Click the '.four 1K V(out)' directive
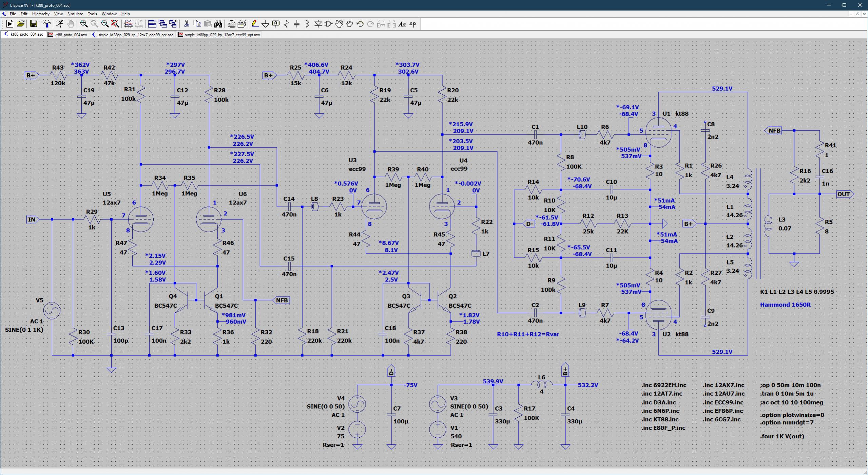868x475 pixels. click(x=782, y=436)
